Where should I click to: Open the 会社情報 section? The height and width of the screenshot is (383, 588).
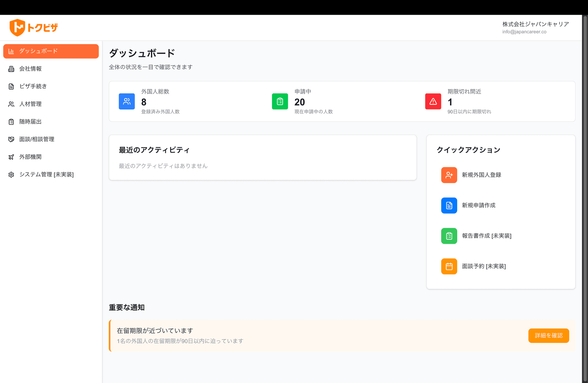pos(31,69)
